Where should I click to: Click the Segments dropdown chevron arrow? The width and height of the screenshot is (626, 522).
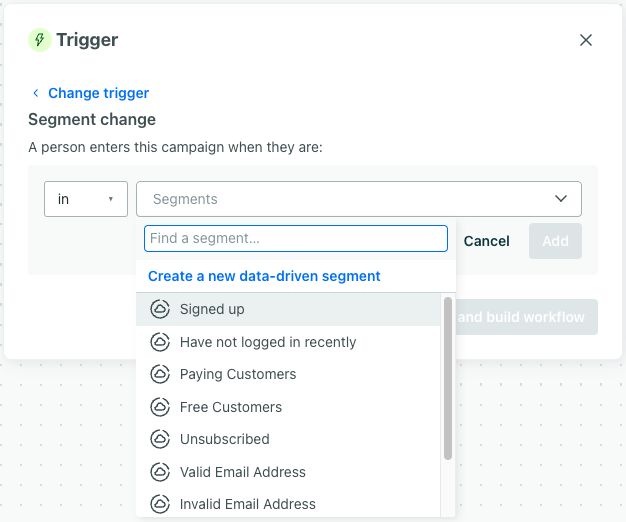tap(561, 199)
